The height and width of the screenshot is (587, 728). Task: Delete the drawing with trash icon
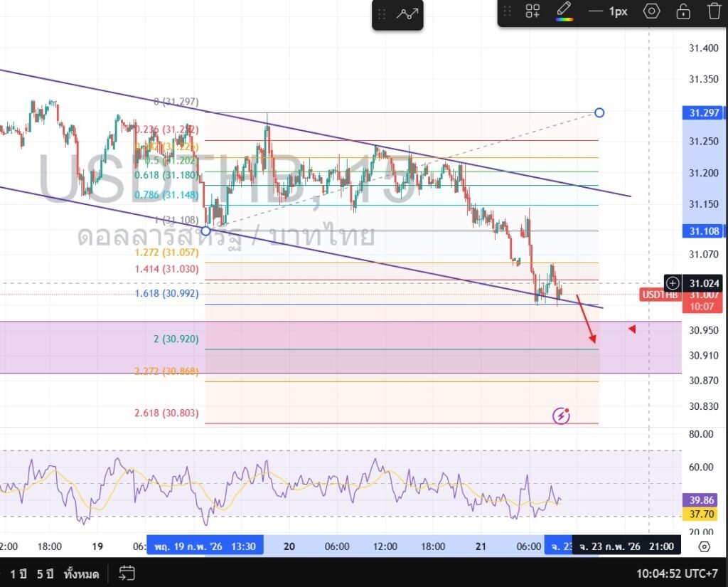point(714,11)
